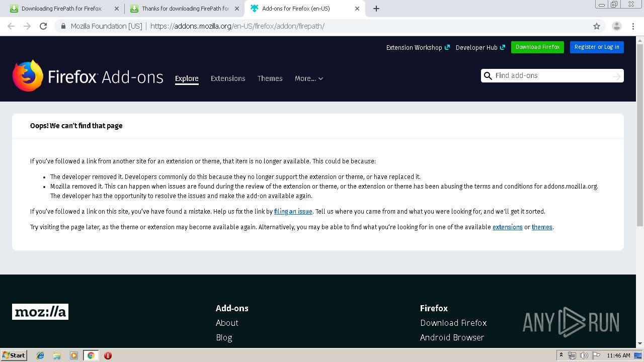The width and height of the screenshot is (644, 362).
Task: Bookmark this page with the star icon
Action: [597, 26]
